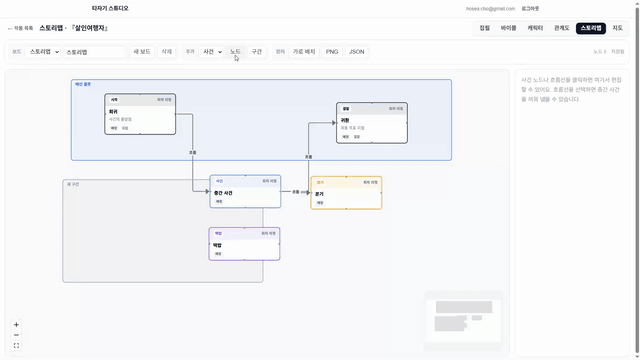640x360 pixels.
Task: Click the hosea.cho@gmail.com account text
Action: 490,9
